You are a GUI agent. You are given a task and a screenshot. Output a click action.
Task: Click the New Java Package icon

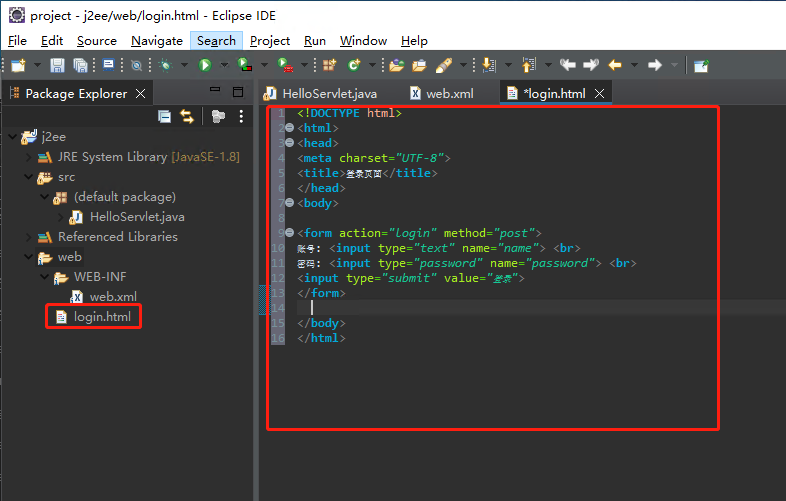point(329,65)
